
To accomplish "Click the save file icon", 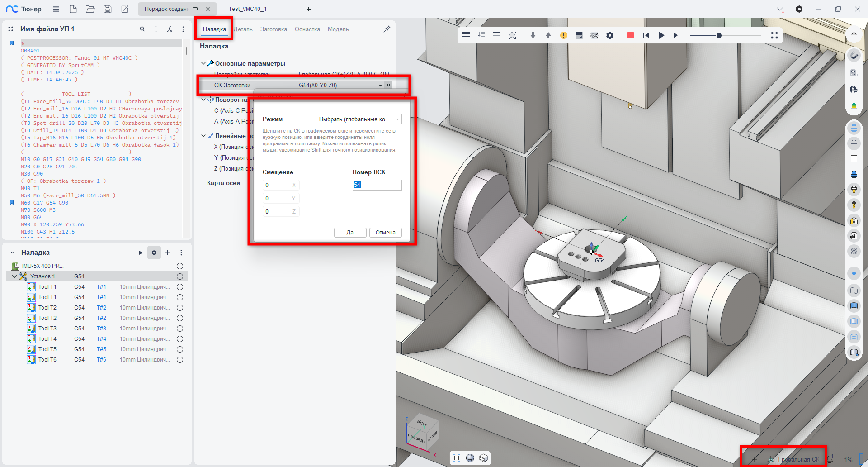I will (108, 9).
